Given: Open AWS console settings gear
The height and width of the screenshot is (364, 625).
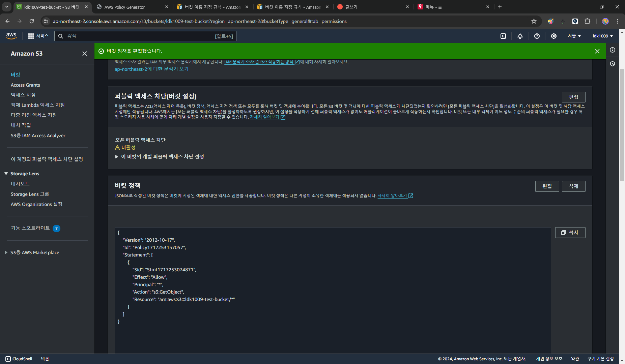Looking at the screenshot, I should (x=554, y=36).
